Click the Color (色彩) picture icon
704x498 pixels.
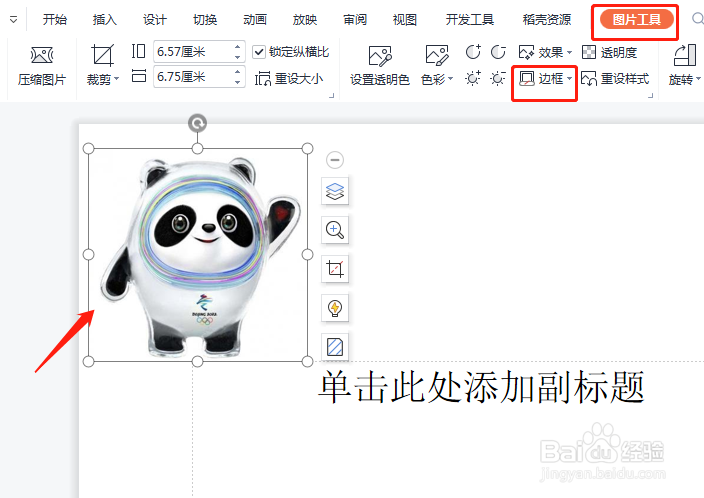[x=437, y=56]
